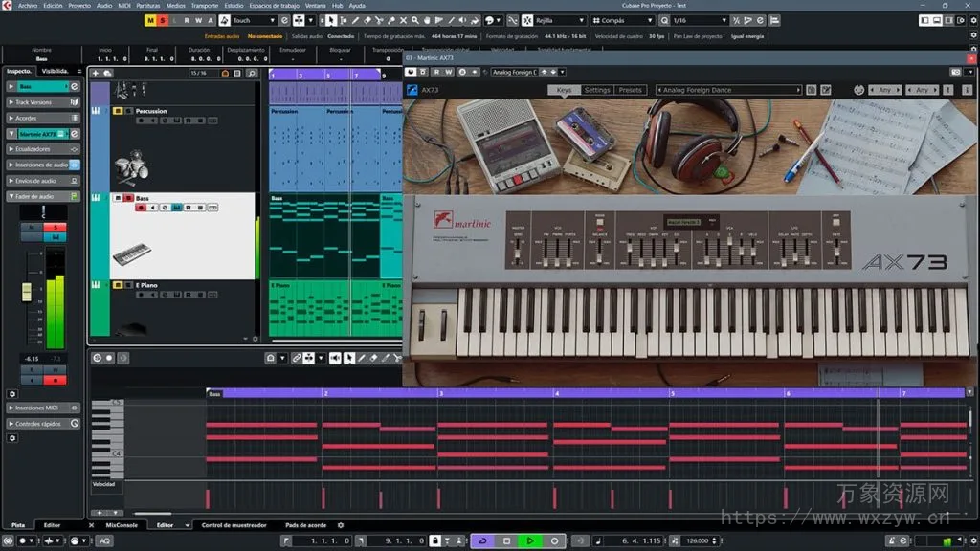Screen dimensions: 980x551
Task: Activate the Zoom magnifier tool
Action: 415,20
